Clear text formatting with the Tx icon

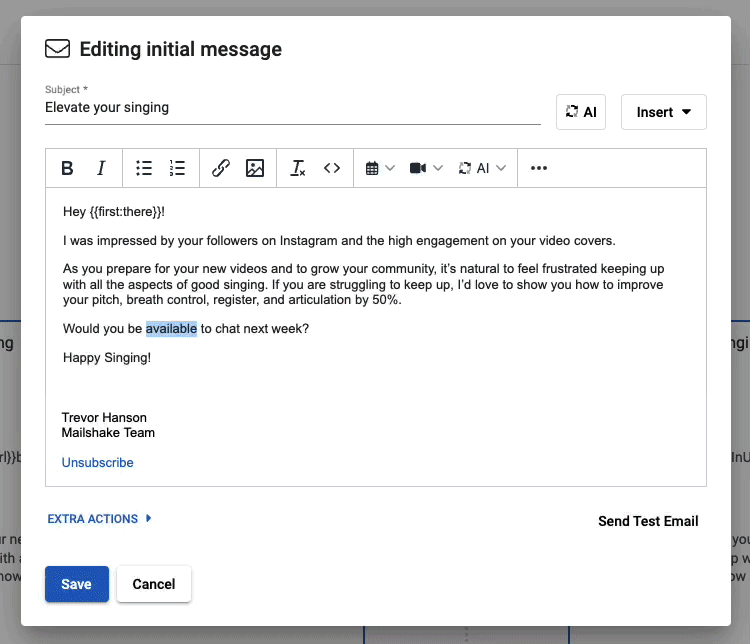[x=298, y=168]
